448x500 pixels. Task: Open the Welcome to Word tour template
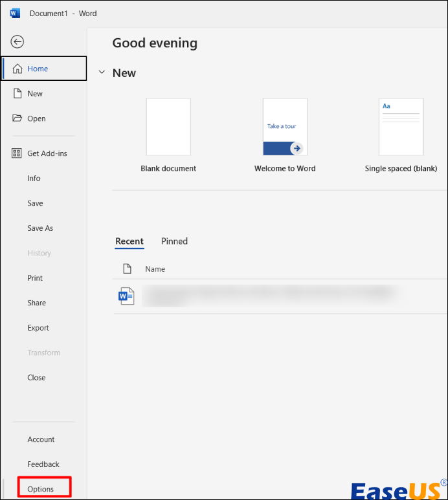tap(285, 127)
